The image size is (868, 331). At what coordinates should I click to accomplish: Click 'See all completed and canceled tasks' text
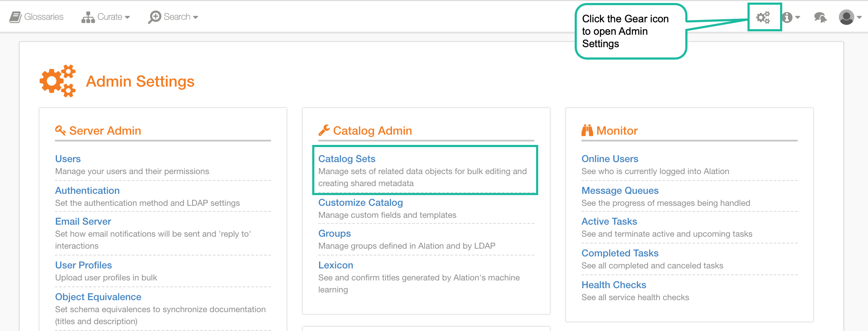click(x=652, y=265)
